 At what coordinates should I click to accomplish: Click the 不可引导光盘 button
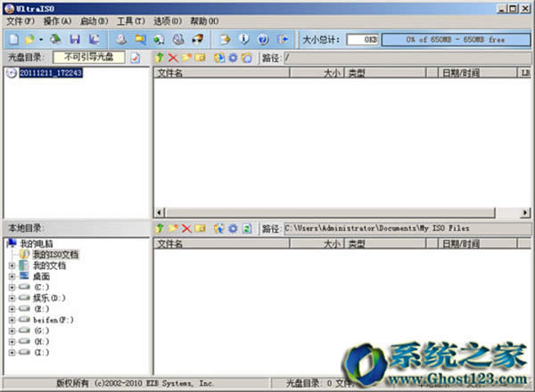pyautogui.click(x=89, y=57)
